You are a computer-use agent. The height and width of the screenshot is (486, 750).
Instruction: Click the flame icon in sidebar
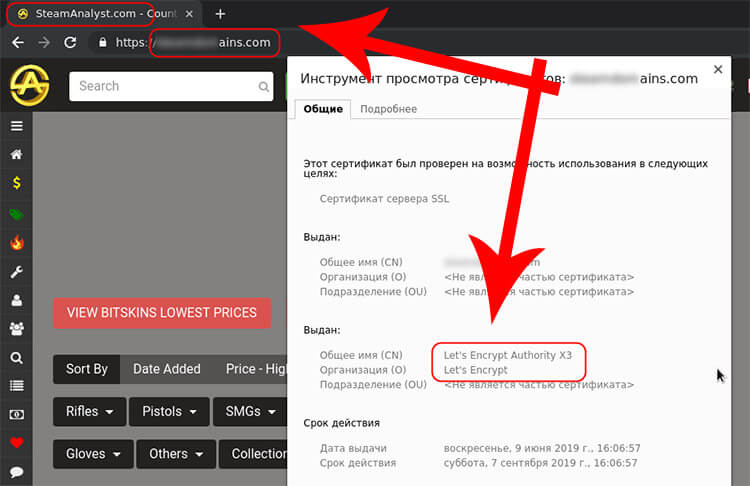(x=16, y=242)
